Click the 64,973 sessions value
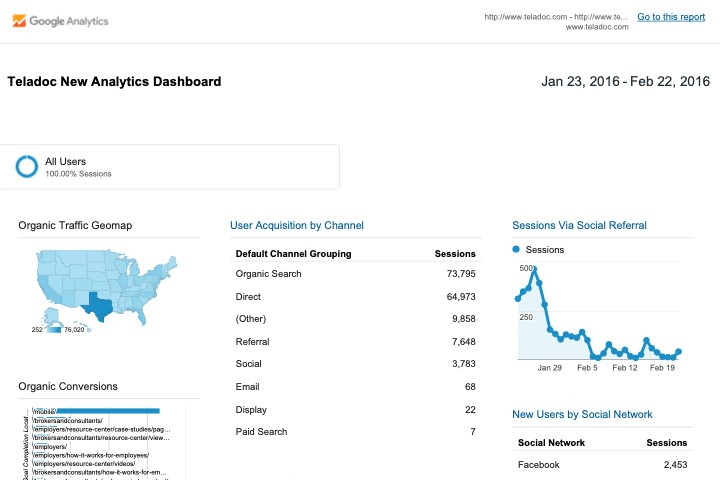 461,297
